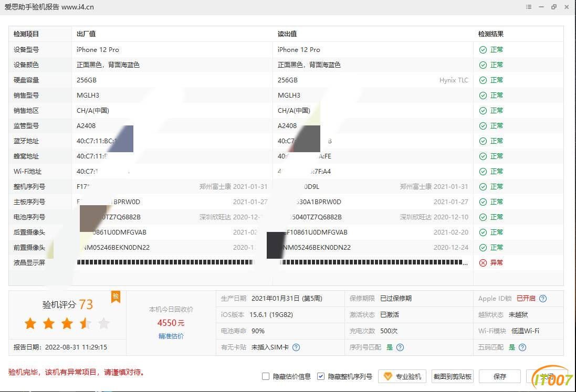Click the 液晶显示屏 row label
The height and width of the screenshot is (392, 576).
tap(29, 263)
